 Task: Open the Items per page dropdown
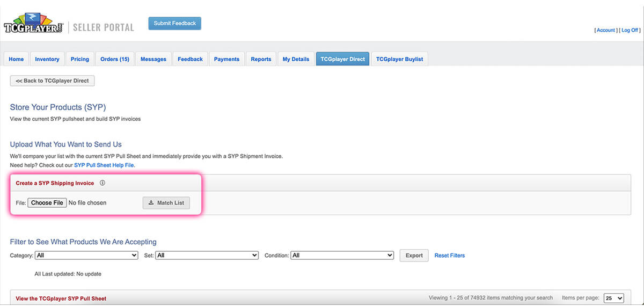[614, 298]
